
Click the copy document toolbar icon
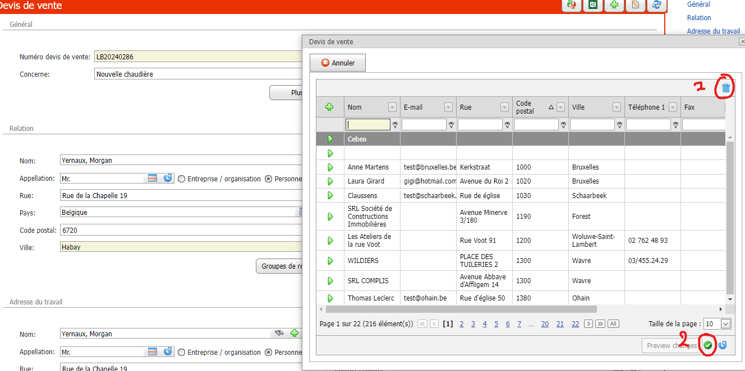click(636, 5)
